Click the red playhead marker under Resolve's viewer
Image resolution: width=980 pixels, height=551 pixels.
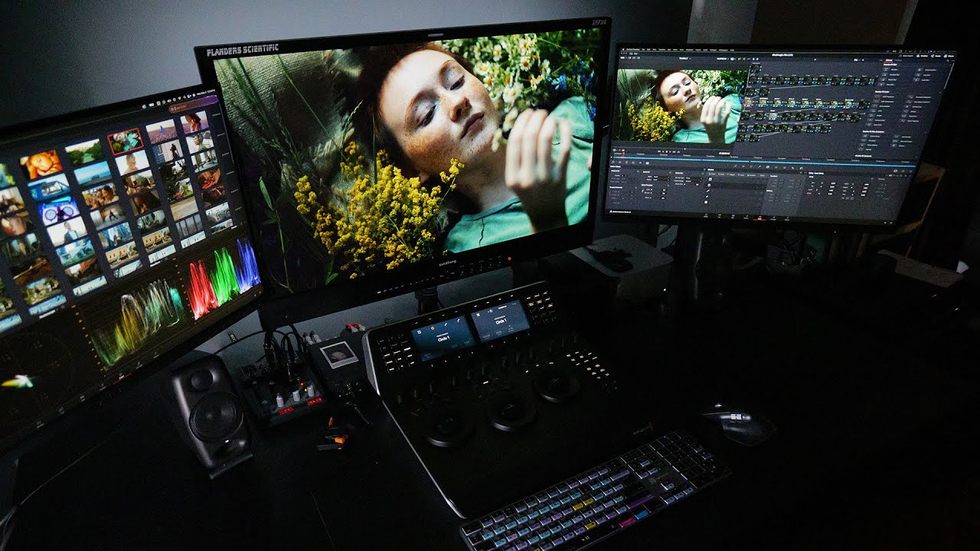(x=624, y=154)
